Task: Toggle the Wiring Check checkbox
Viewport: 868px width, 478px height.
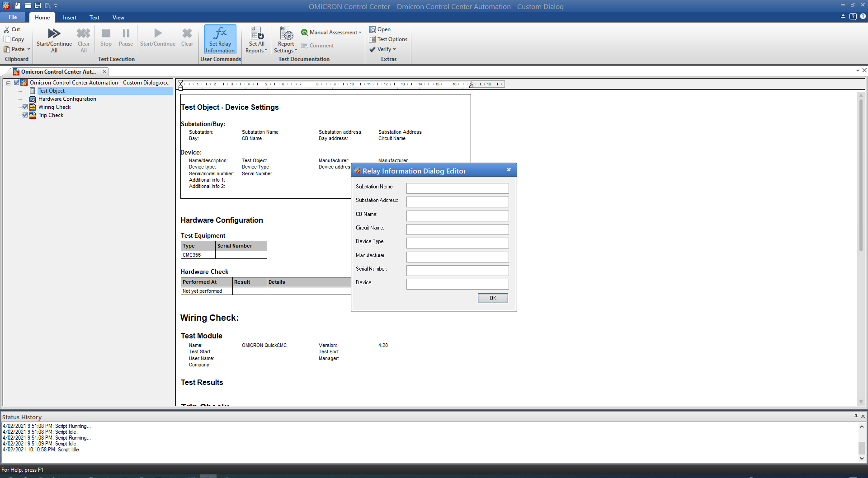Action: click(25, 107)
